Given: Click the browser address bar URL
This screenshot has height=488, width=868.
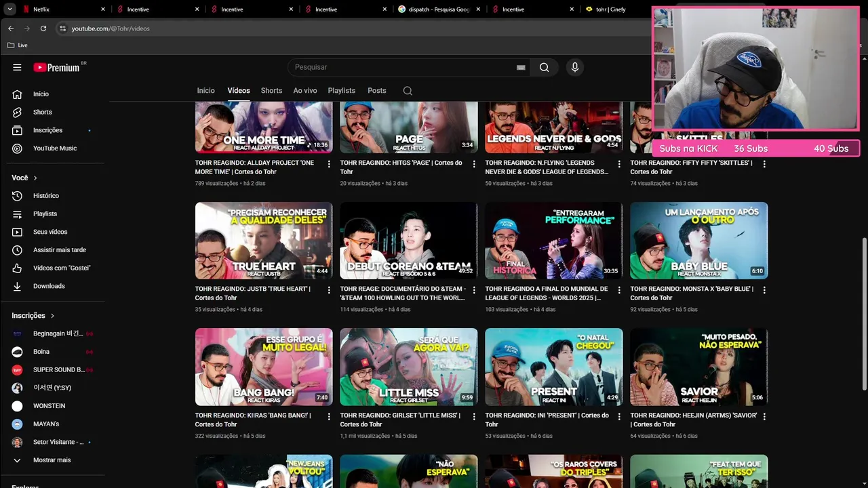Looking at the screenshot, I should tap(111, 28).
